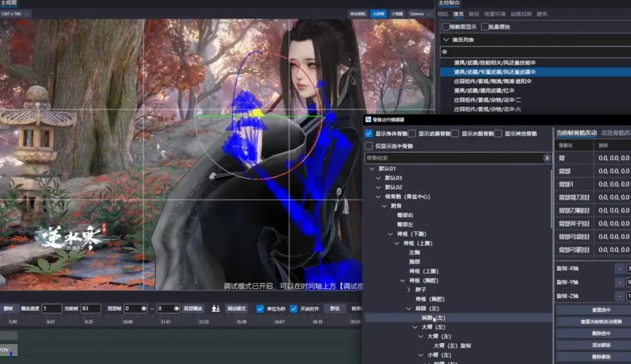The width and height of the screenshot is (631, 364).
Task: Click the 局部播放 button
Action: 193,308
